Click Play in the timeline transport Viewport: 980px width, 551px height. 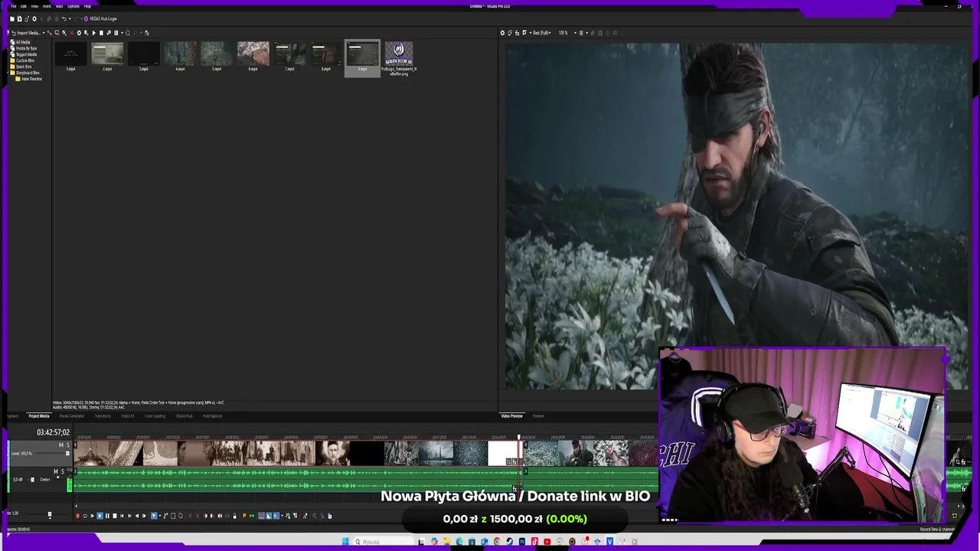(100, 516)
